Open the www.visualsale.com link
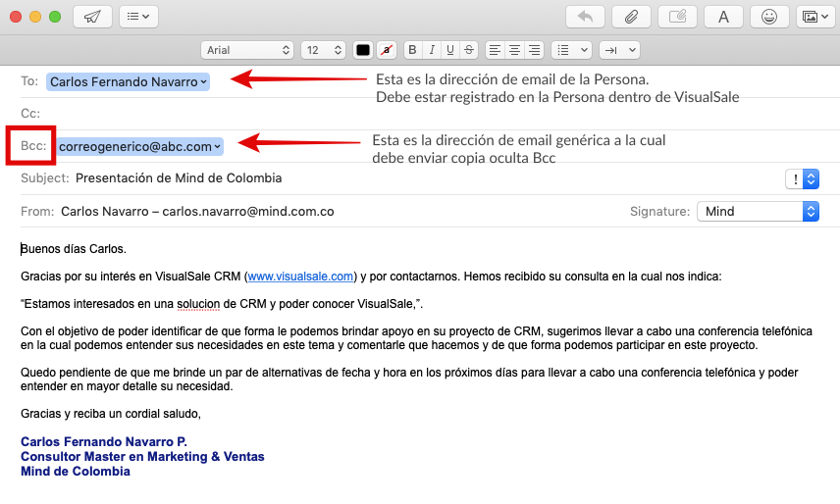 tap(300, 277)
